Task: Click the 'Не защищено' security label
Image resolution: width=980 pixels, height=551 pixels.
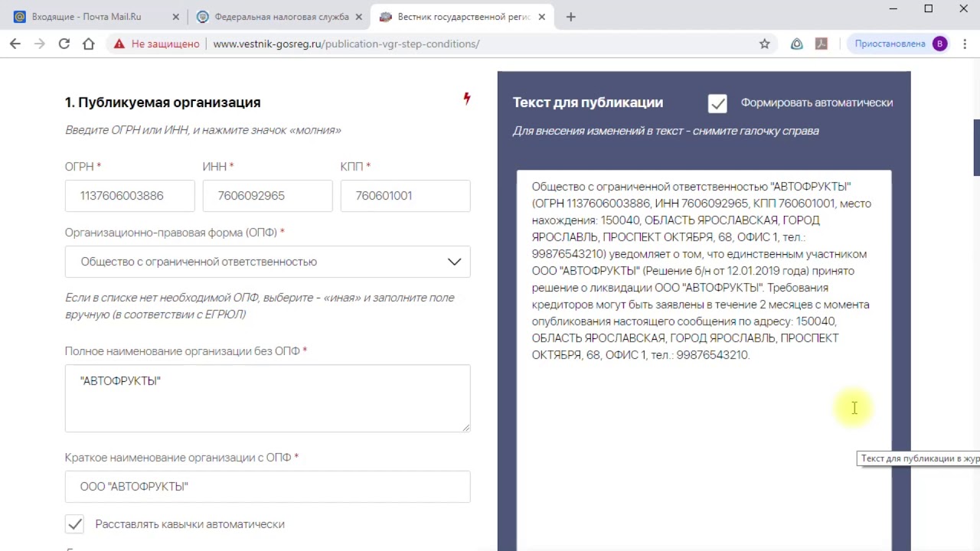Action: (165, 44)
